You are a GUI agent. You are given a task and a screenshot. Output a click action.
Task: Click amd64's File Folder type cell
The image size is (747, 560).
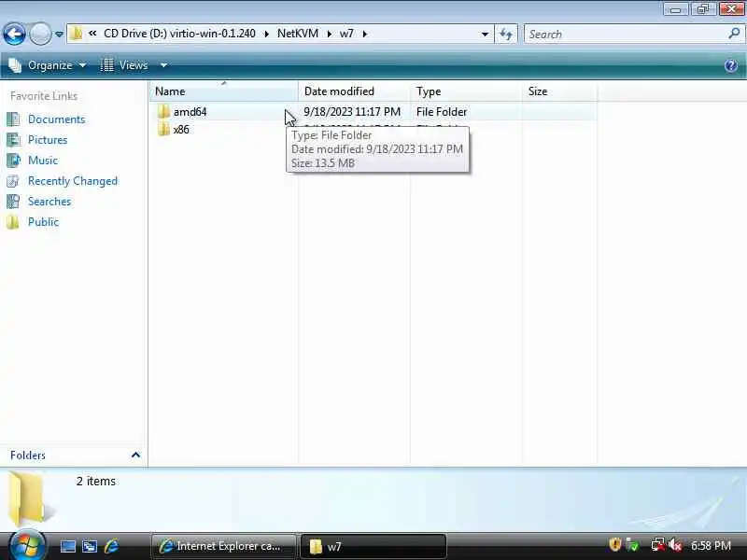441,112
